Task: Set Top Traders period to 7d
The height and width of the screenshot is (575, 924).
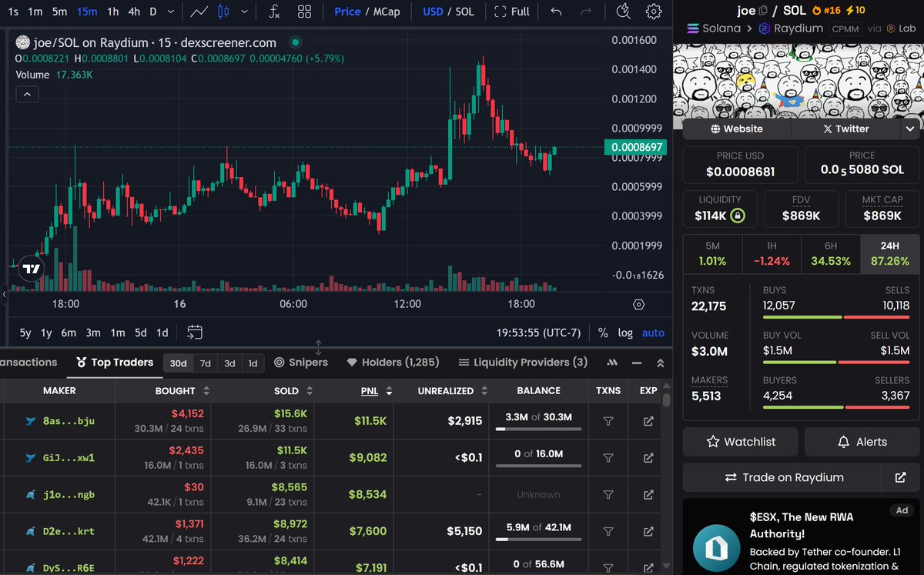Action: (x=206, y=363)
